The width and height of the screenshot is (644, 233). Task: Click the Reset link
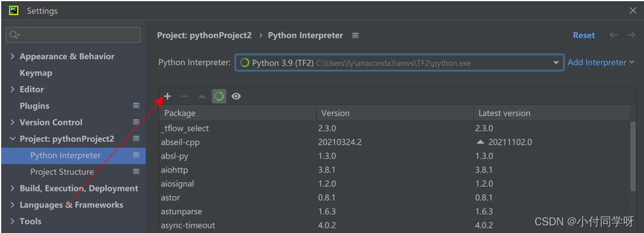584,35
